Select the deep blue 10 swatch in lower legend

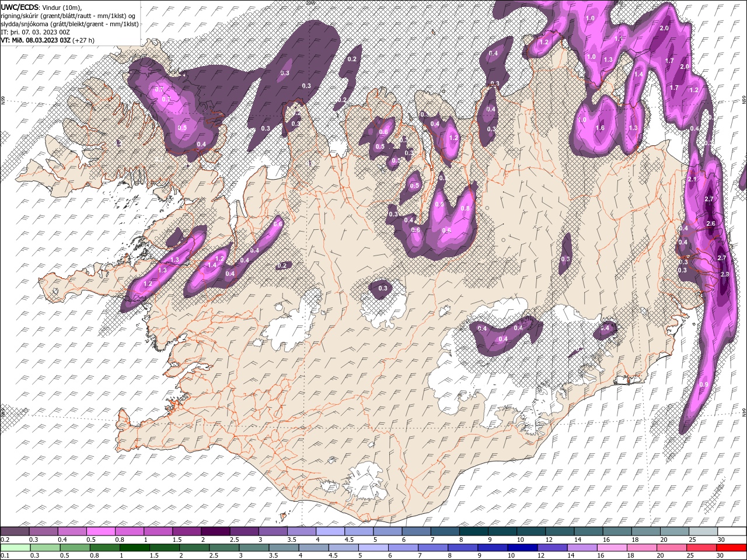click(522, 548)
